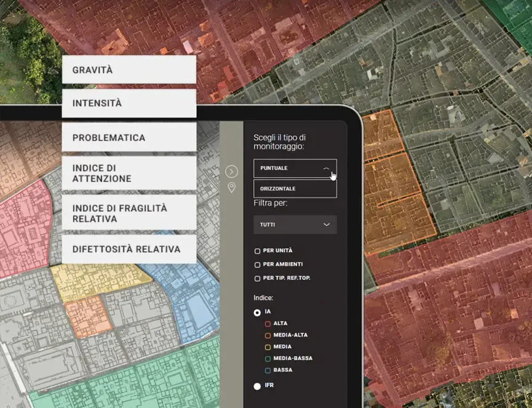Select INDICE DI FRAGILITÀ RELATIVA
This screenshot has width=532, height=408.
coord(129,213)
